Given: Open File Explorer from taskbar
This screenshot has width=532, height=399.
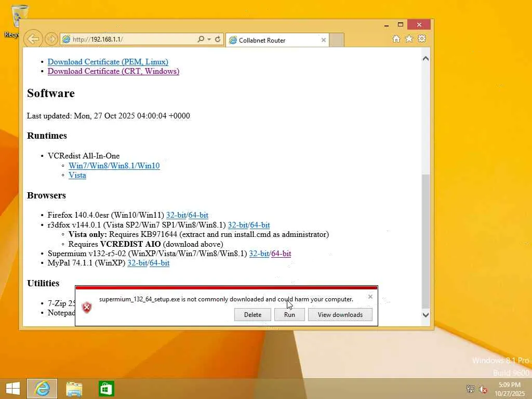Looking at the screenshot, I should [74, 389].
